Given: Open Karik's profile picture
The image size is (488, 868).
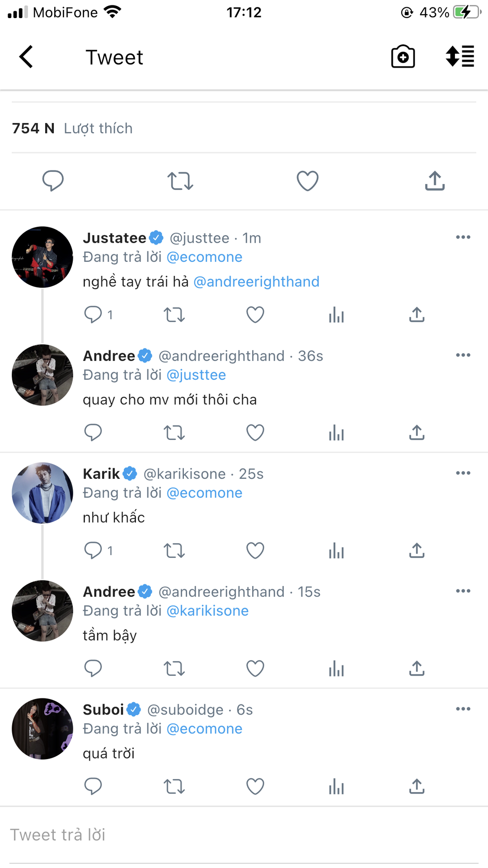Looking at the screenshot, I should click(42, 493).
